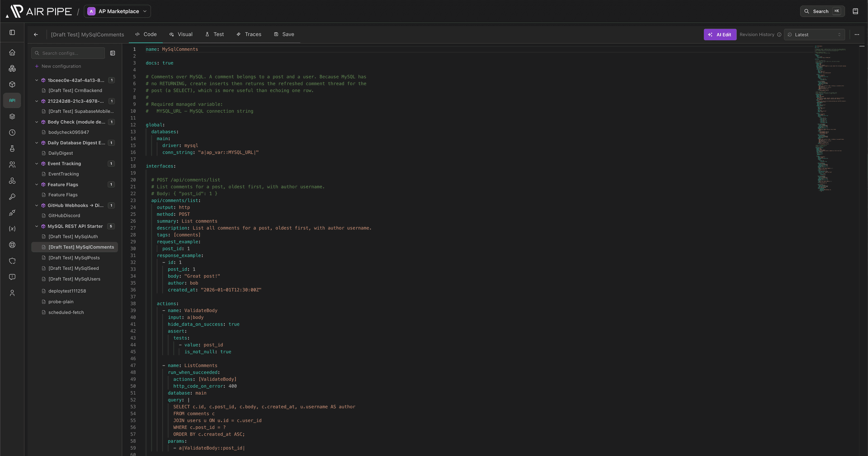Image resolution: width=868 pixels, height=456 pixels.
Task: Open the three-dots more options menu
Action: [x=857, y=34]
